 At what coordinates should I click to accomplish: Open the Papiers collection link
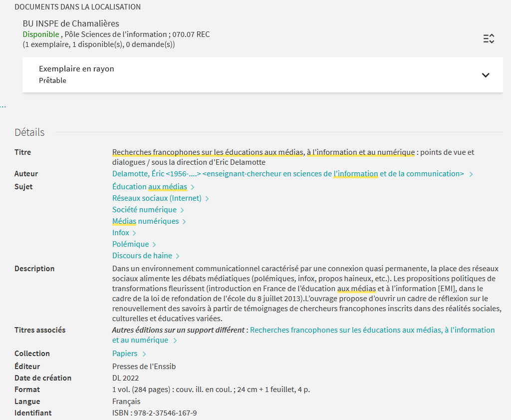pos(125,354)
